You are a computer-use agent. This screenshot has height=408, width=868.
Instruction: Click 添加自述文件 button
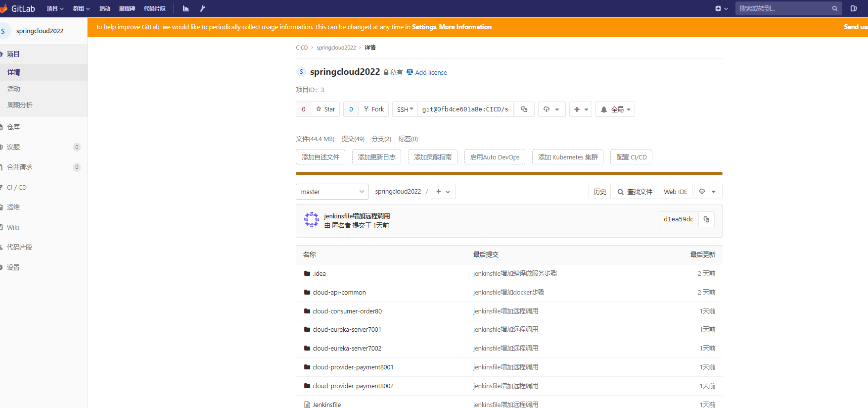tap(320, 157)
